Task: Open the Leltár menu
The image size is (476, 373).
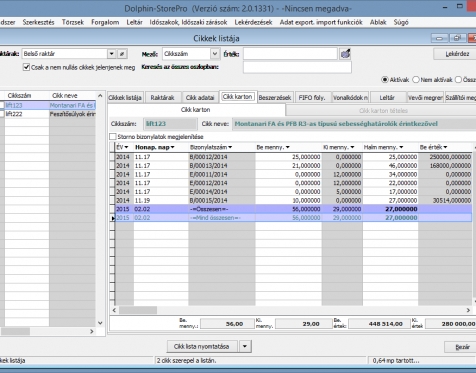Action: (134, 22)
